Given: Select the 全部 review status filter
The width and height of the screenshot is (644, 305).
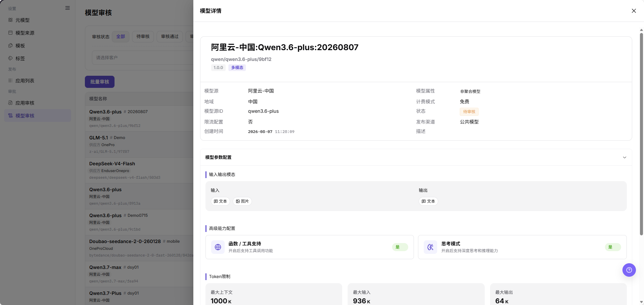Looking at the screenshot, I should coord(121,37).
